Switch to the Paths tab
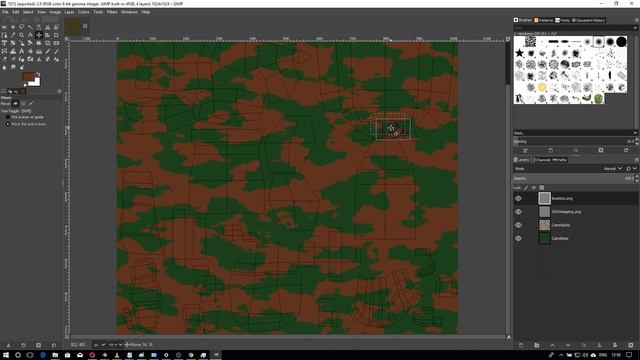Image resolution: width=640 pixels, height=360 pixels. (559, 160)
